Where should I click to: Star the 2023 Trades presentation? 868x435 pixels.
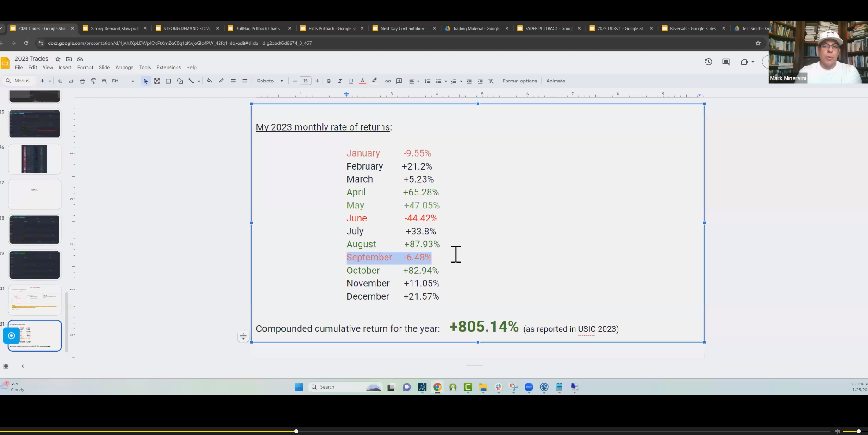[58, 59]
